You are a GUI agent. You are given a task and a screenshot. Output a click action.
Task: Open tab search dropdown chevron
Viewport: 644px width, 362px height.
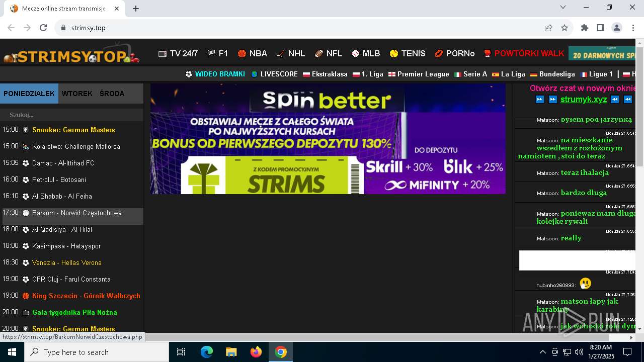[563, 7]
